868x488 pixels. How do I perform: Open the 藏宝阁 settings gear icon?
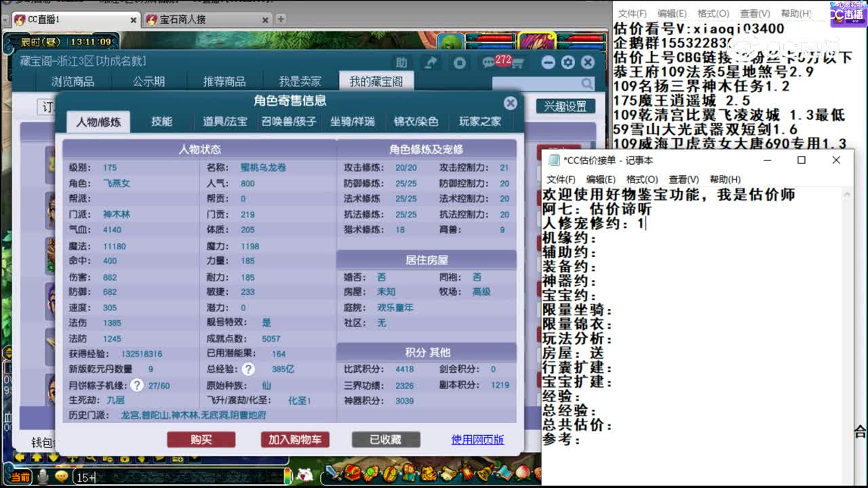click(x=568, y=62)
